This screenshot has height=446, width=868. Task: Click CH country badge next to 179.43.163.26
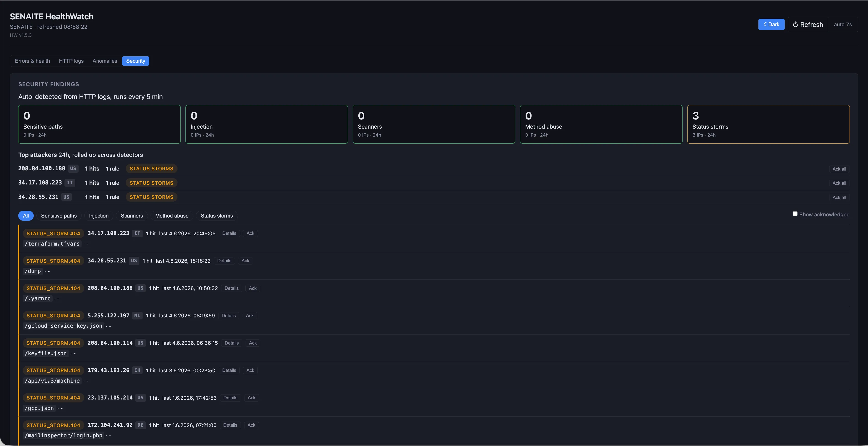coord(137,370)
